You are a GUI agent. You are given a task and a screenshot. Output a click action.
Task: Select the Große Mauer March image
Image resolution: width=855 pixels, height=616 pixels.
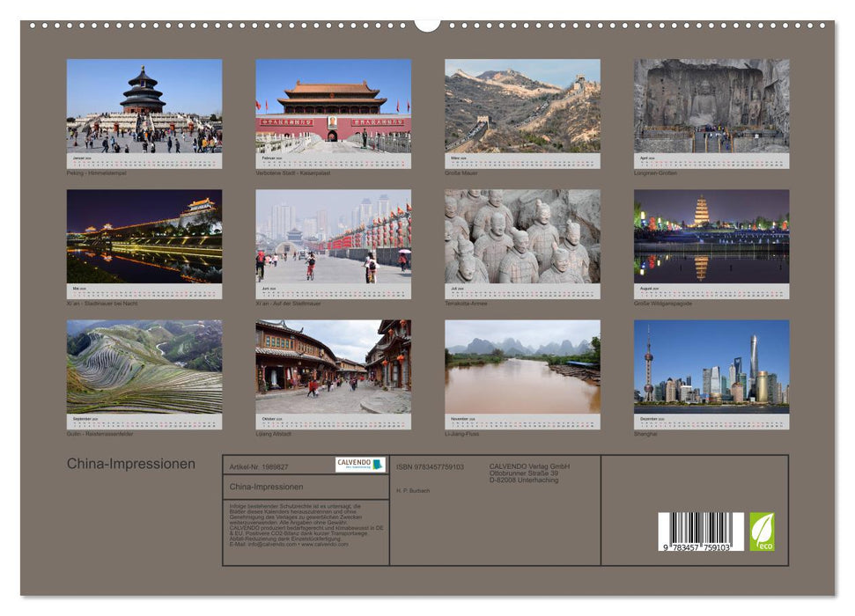(523, 106)
